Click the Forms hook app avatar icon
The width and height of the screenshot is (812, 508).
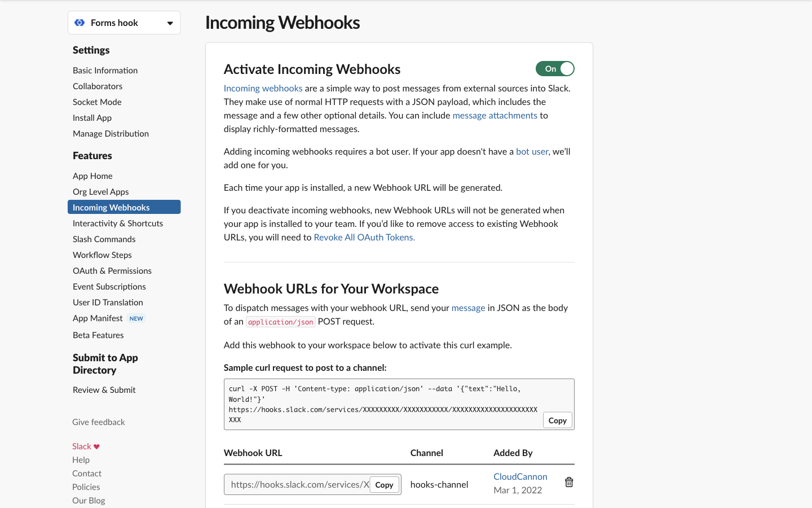pos(80,23)
